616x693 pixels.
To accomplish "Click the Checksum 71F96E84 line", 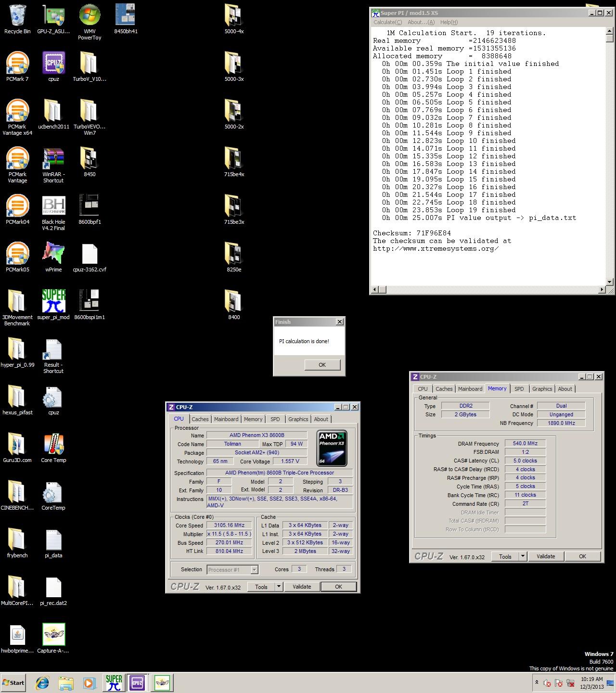I will tap(412, 233).
